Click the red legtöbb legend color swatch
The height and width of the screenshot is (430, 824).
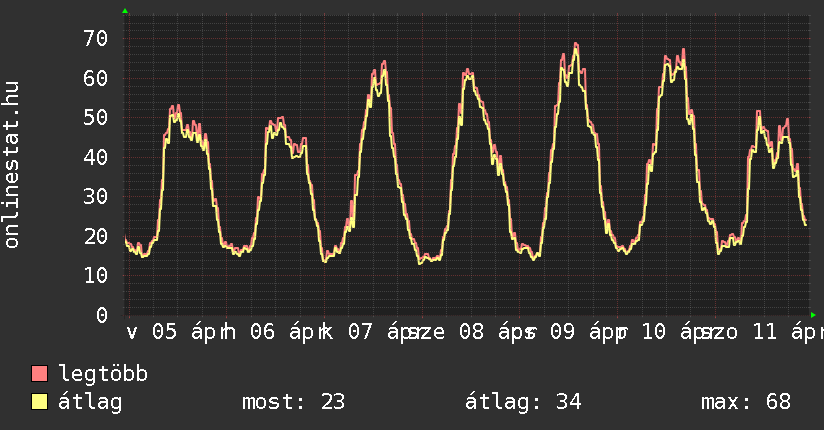click(40, 374)
